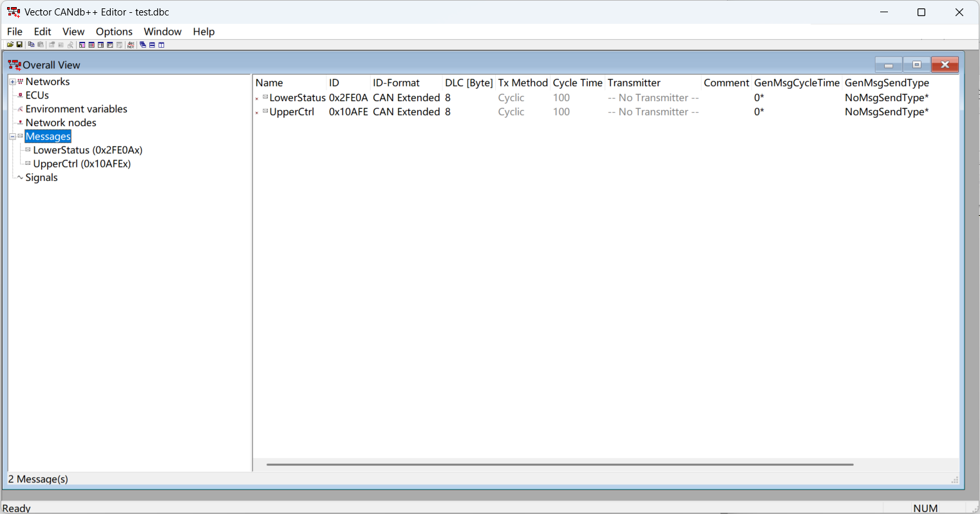Minimize the Overall View child window
The image size is (980, 514).
coord(888,65)
